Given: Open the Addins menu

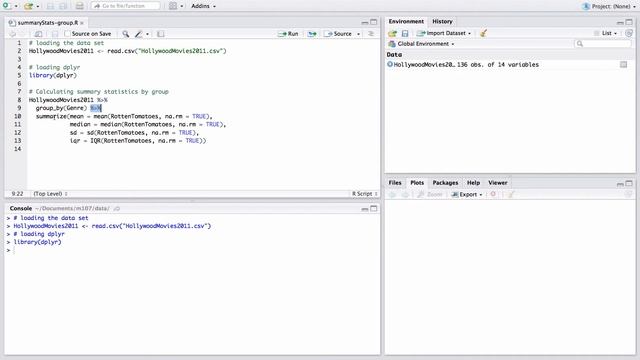Looking at the screenshot, I should (203, 6).
